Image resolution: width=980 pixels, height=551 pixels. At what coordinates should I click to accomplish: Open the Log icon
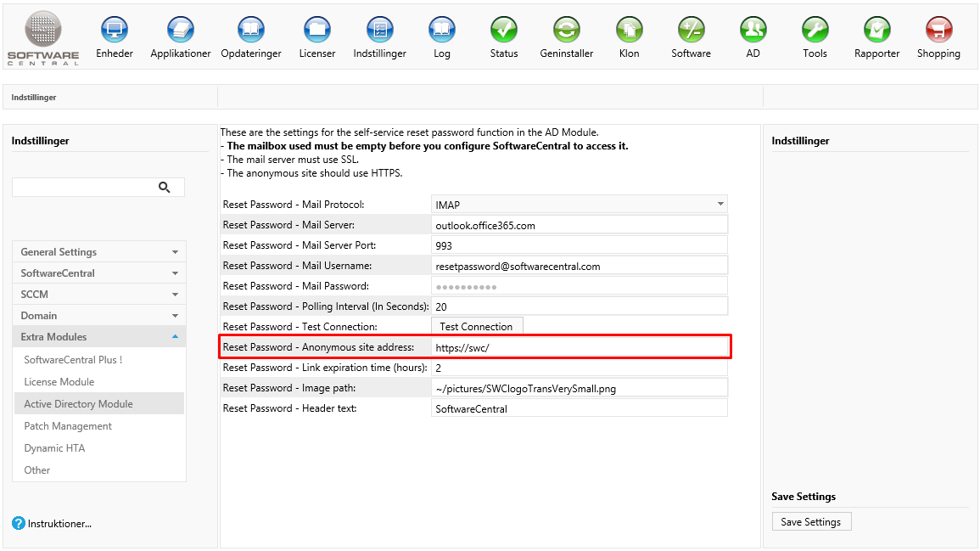(x=442, y=31)
